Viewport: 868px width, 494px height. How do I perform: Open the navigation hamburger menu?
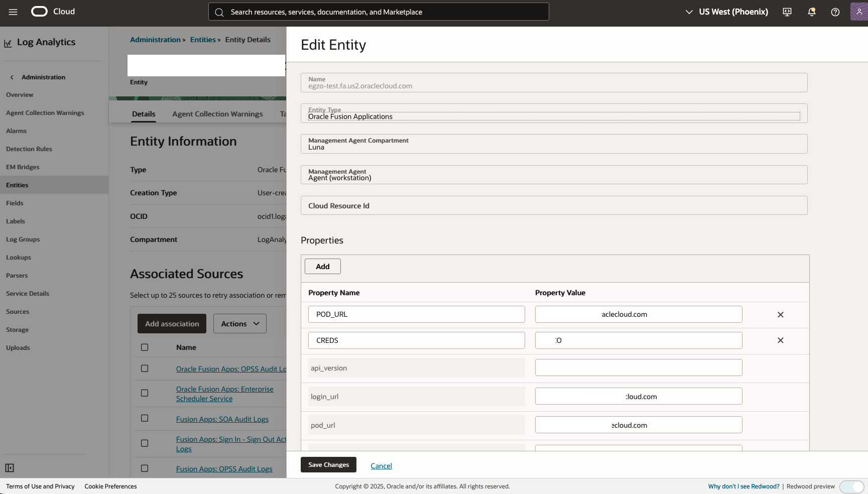tap(13, 12)
